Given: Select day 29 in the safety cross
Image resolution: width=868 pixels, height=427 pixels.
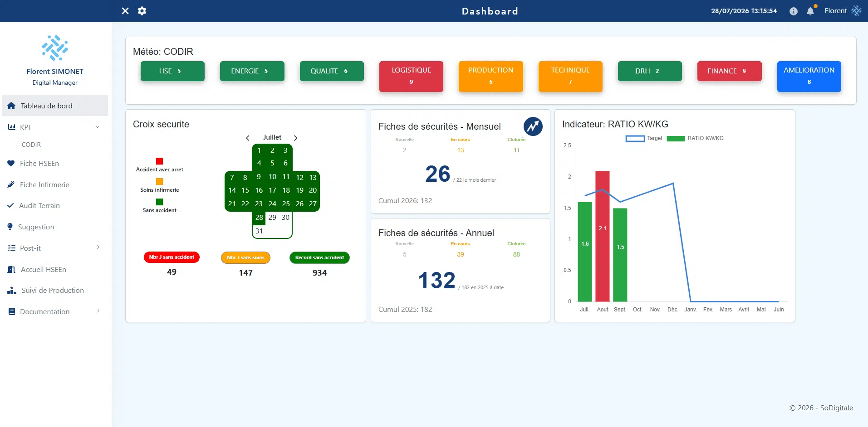Looking at the screenshot, I should (x=272, y=218).
